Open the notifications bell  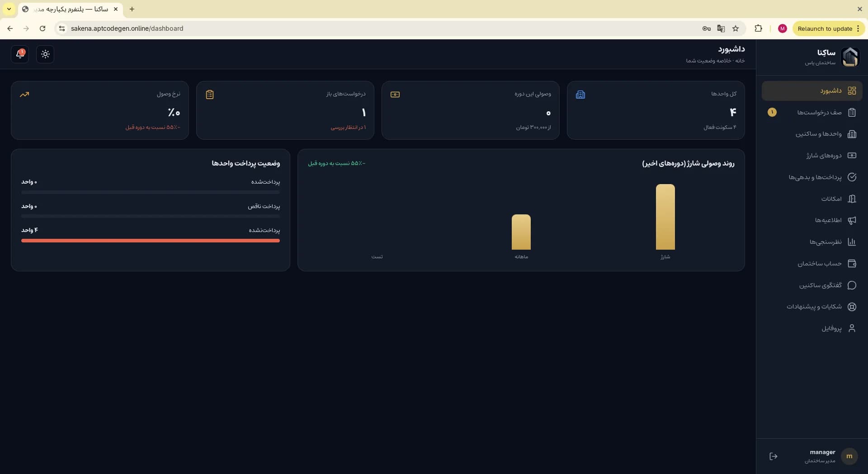pyautogui.click(x=20, y=54)
